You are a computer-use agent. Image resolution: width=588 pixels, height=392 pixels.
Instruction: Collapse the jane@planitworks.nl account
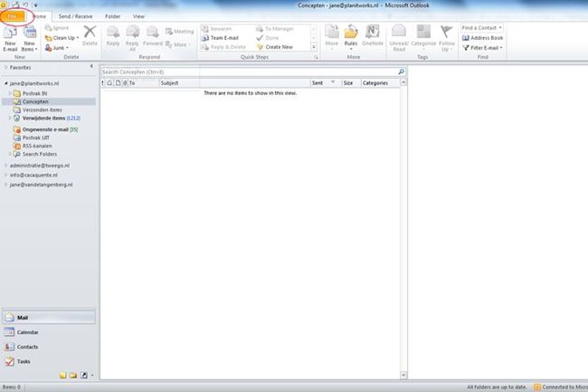click(5, 83)
